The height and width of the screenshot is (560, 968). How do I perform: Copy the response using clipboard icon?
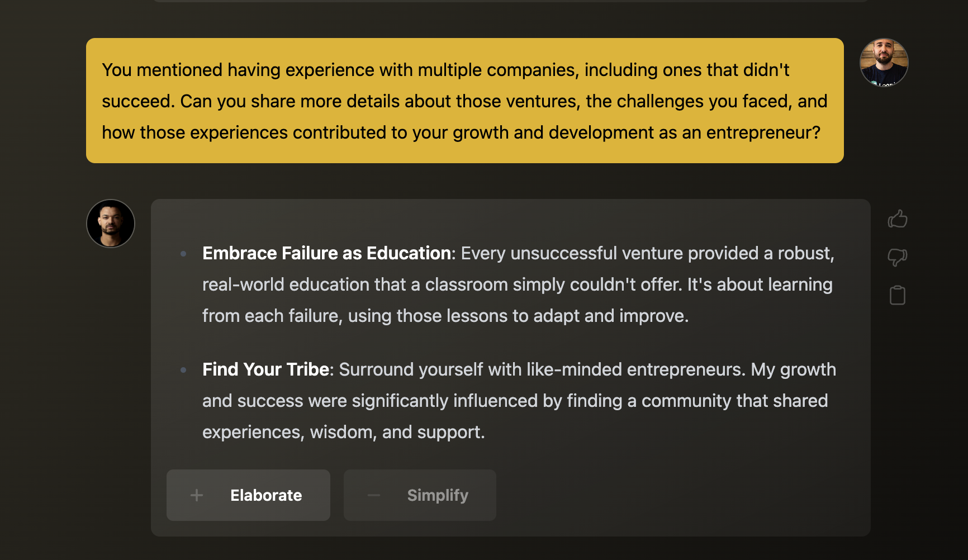[x=898, y=295]
